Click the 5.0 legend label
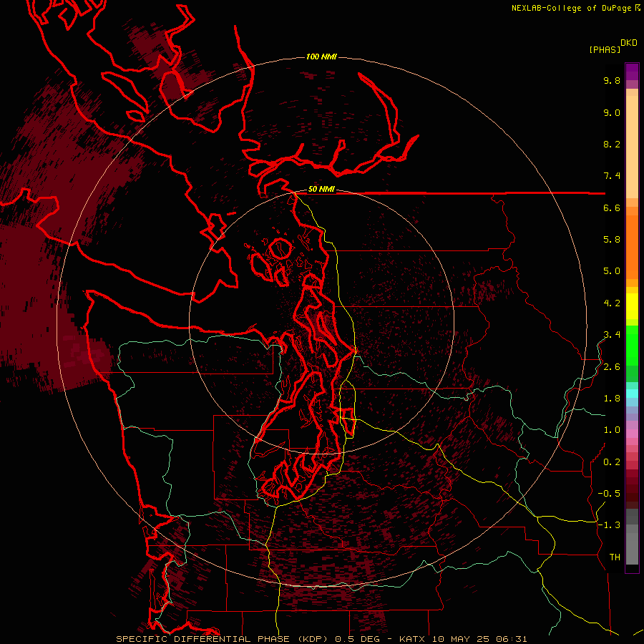 click(x=612, y=271)
